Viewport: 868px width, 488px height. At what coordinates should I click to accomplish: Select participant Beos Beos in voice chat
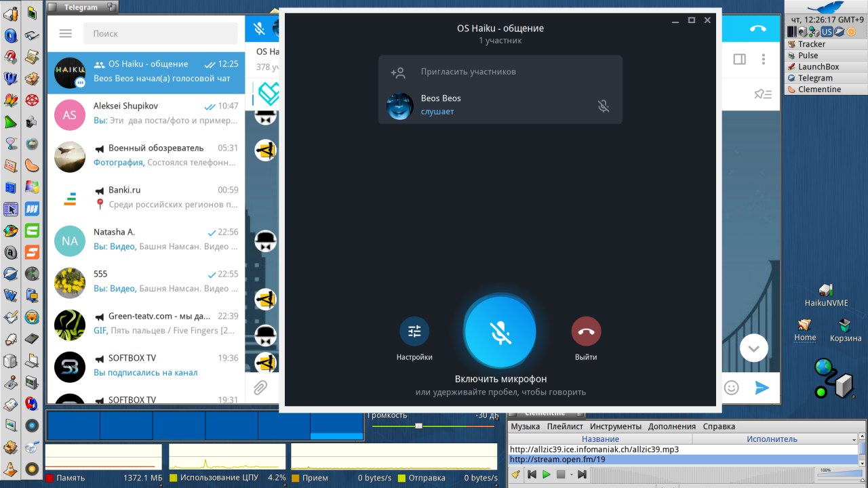(x=500, y=105)
